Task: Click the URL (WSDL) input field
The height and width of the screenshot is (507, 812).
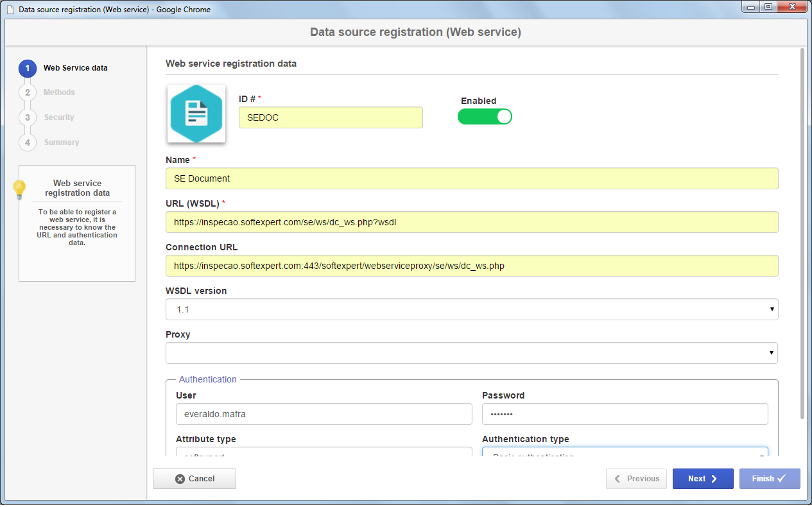Action: click(x=472, y=222)
